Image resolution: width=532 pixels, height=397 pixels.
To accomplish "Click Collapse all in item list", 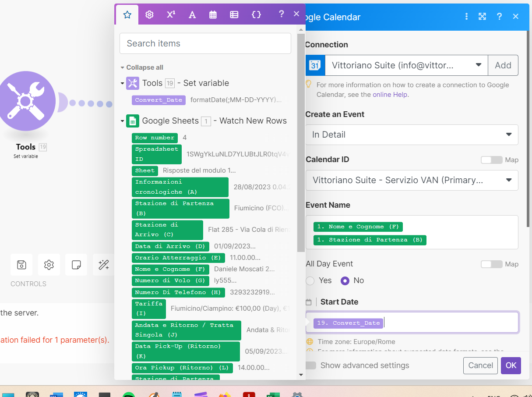I will tap(145, 67).
